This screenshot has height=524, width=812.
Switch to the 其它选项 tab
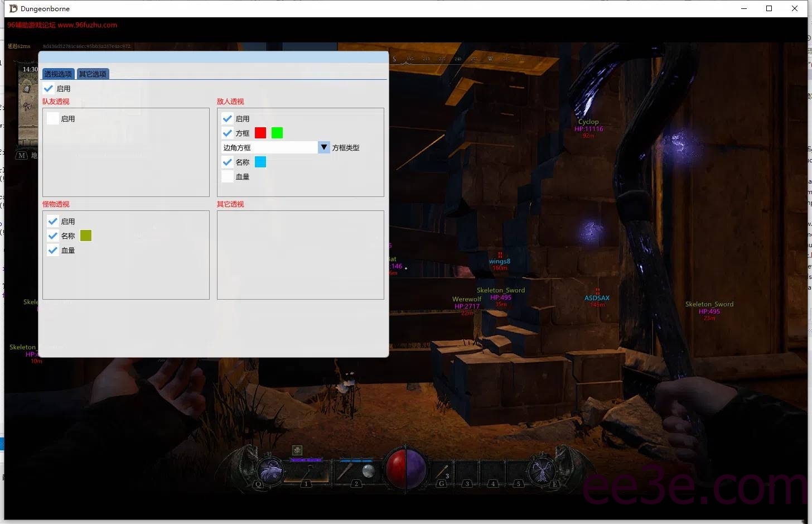[93, 73]
